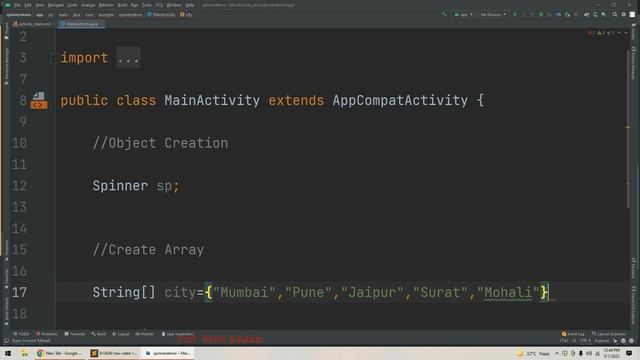The width and height of the screenshot is (640, 360).
Task: Run the app with green play icon
Action: pos(515,14)
